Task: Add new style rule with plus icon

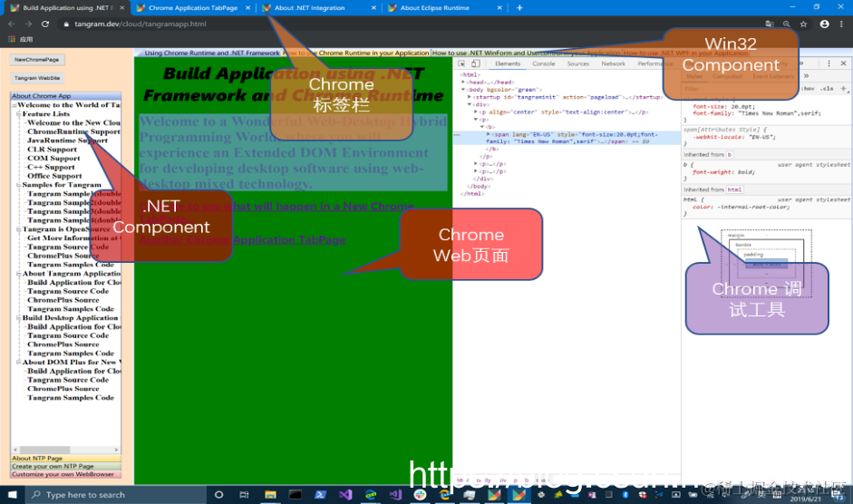Action: click(x=844, y=88)
